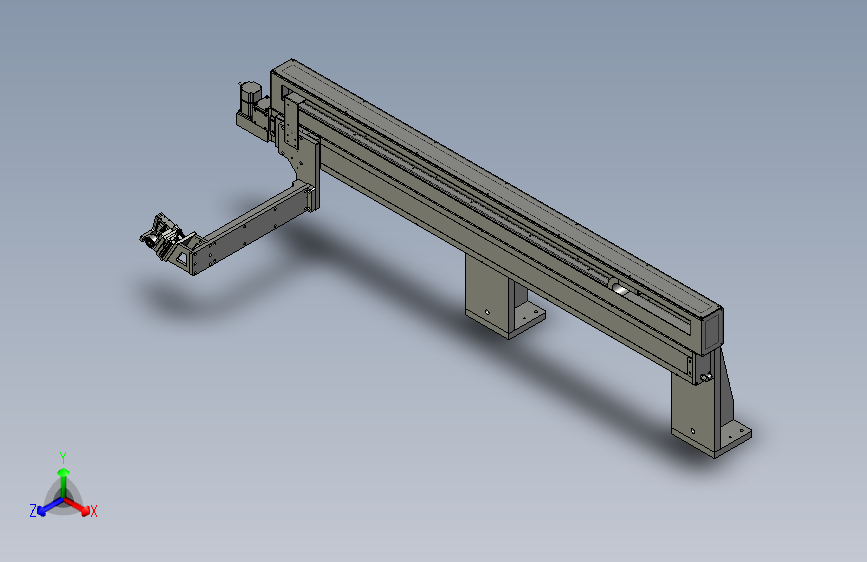
Task: Click the green Y axis arrow on triad
Action: click(x=64, y=482)
